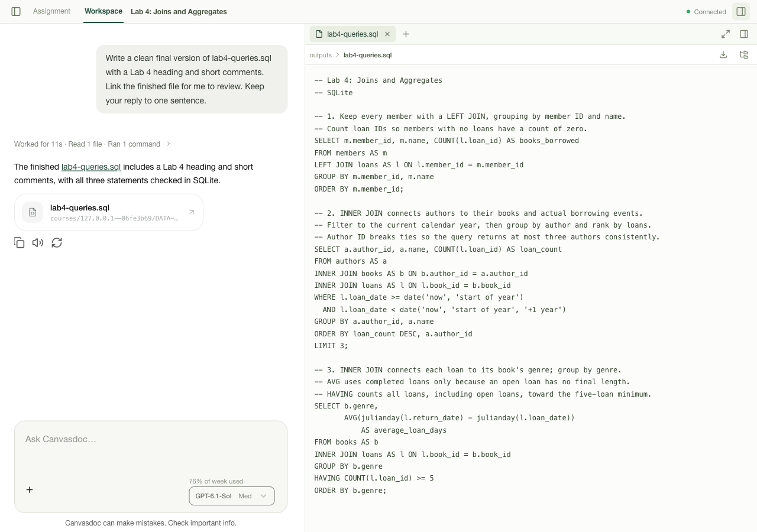Show the file tree icon

pos(744,55)
